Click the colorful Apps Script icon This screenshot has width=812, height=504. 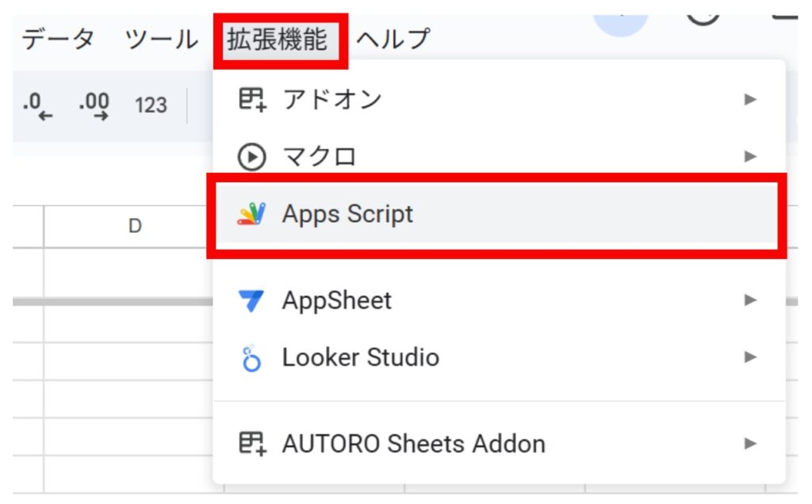(251, 214)
